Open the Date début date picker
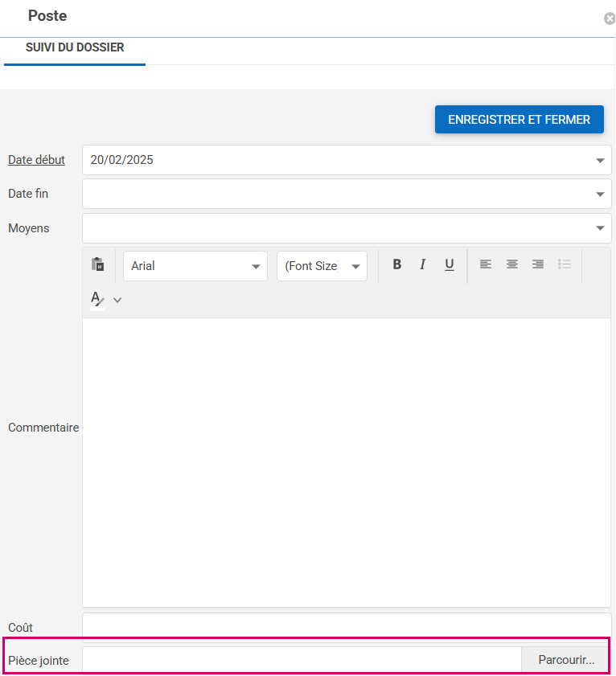This screenshot has width=616, height=676. pos(600,160)
